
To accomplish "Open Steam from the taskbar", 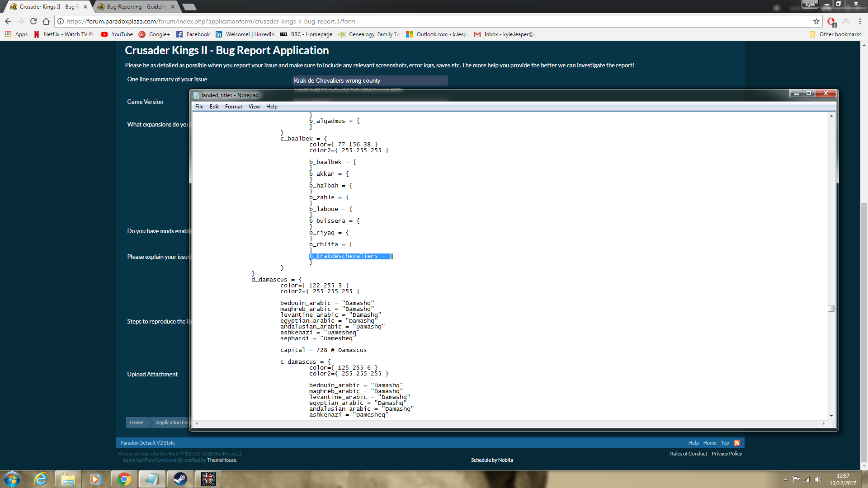I will 180,479.
